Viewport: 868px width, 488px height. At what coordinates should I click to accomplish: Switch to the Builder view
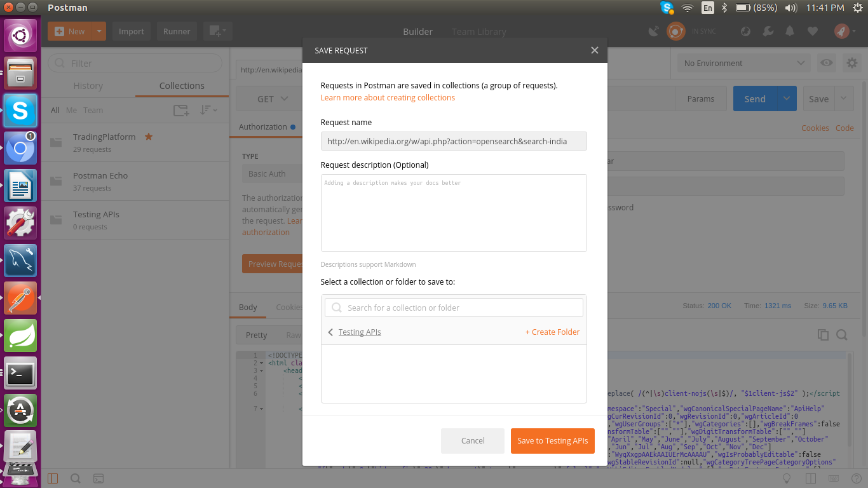(x=417, y=31)
